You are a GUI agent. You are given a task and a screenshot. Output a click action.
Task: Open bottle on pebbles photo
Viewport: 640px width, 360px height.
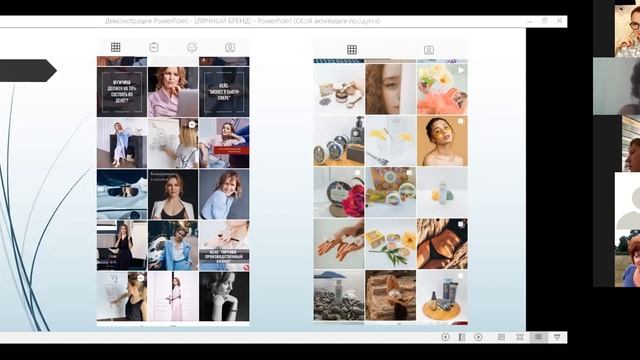pyautogui.click(x=339, y=295)
